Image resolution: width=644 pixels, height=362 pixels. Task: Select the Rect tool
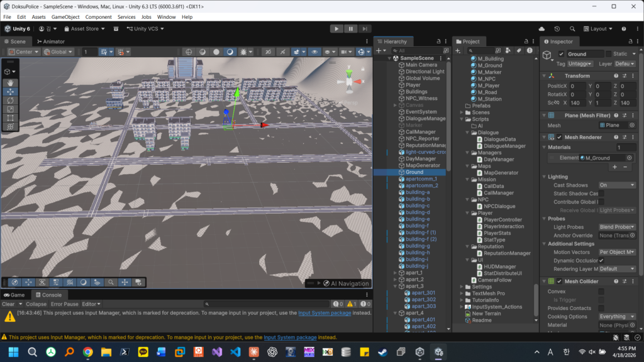pos(10,118)
